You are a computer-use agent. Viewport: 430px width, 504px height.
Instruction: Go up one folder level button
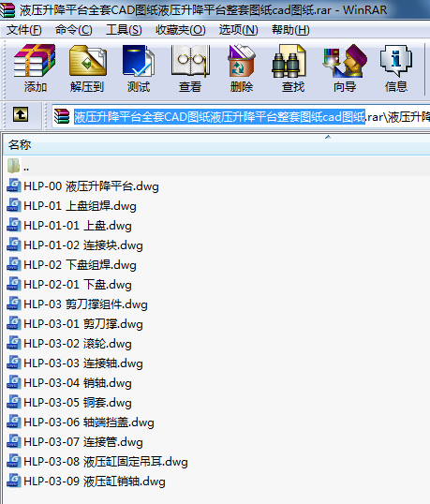21,114
